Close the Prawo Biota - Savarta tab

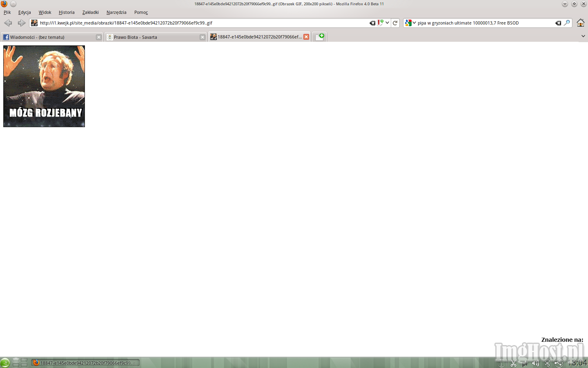(203, 37)
